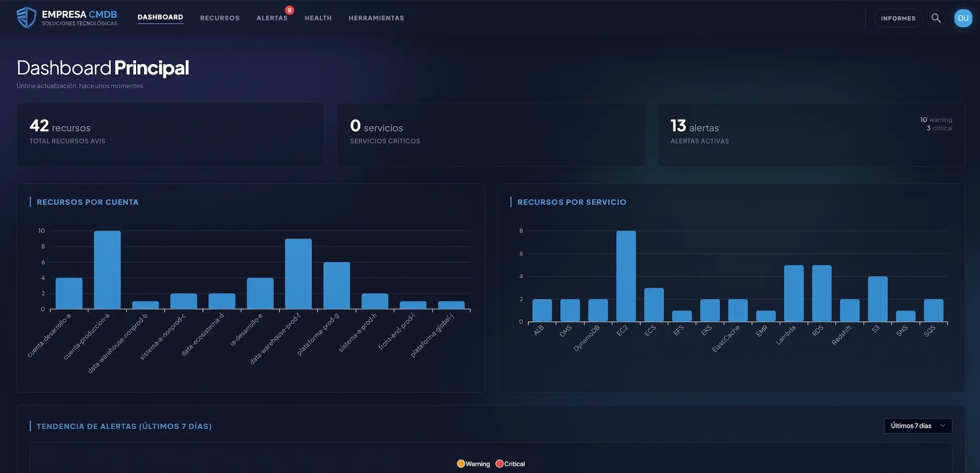Click the plataforma-global-j axis label
Image resolution: width=980 pixels, height=473 pixels.
(432, 335)
